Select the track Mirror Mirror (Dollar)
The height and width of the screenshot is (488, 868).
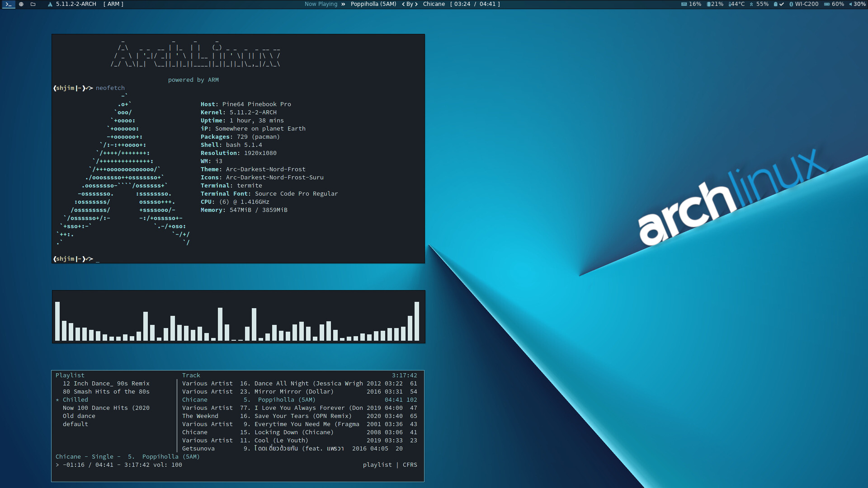tap(299, 392)
